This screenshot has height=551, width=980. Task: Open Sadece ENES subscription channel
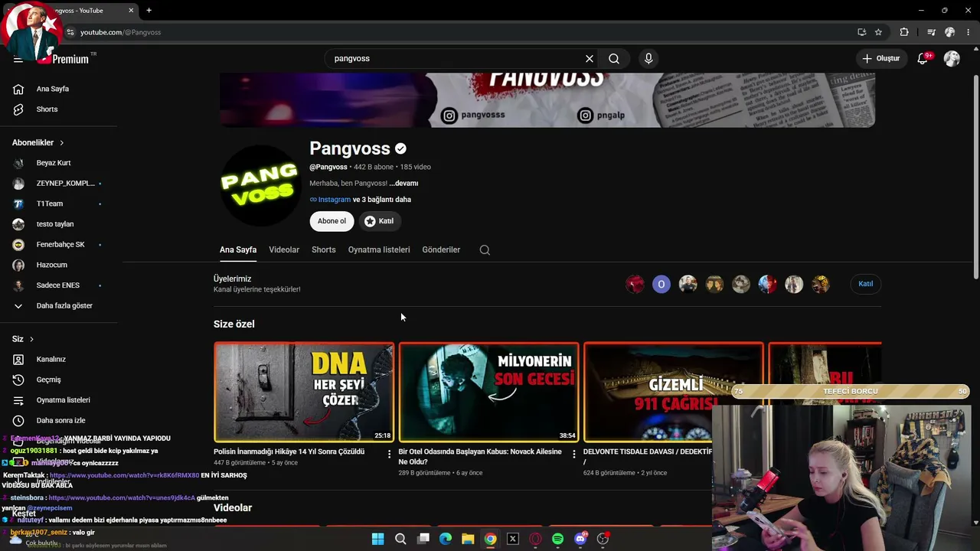pos(58,285)
